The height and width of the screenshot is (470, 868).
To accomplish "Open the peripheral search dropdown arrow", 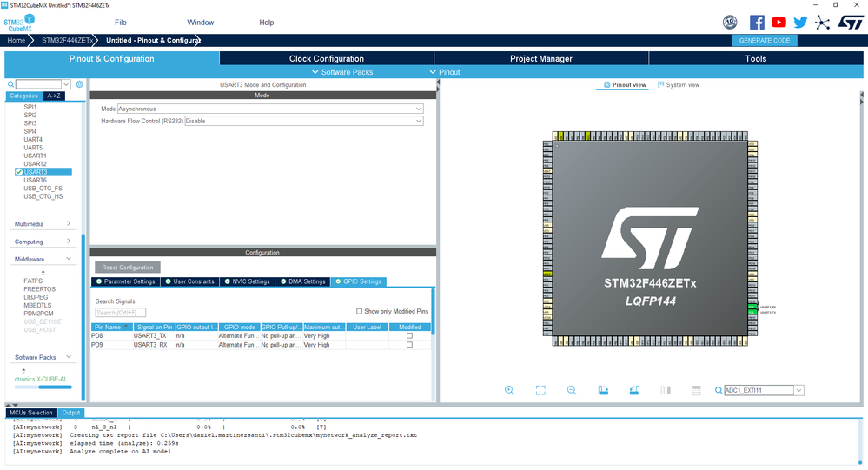I will 66,84.
